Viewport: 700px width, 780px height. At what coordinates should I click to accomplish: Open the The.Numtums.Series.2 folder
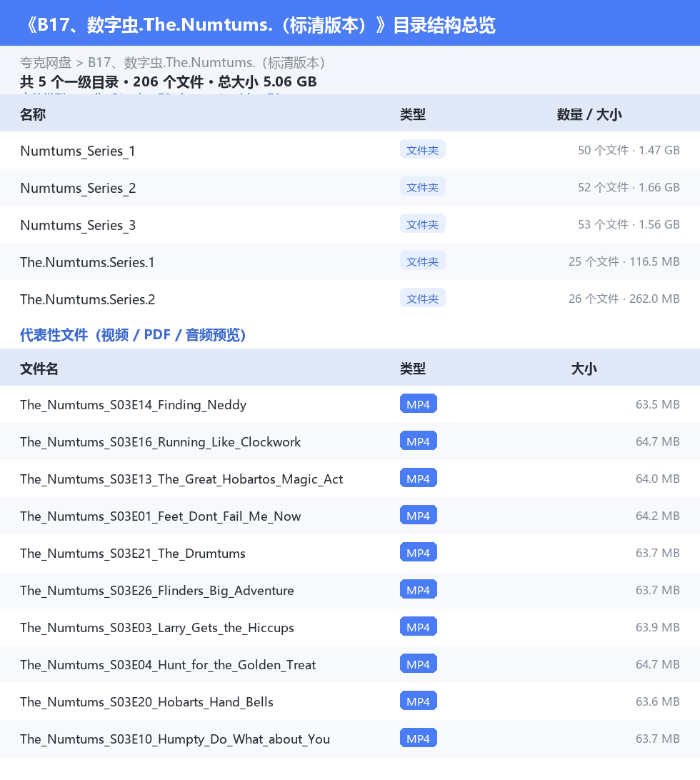(88, 299)
